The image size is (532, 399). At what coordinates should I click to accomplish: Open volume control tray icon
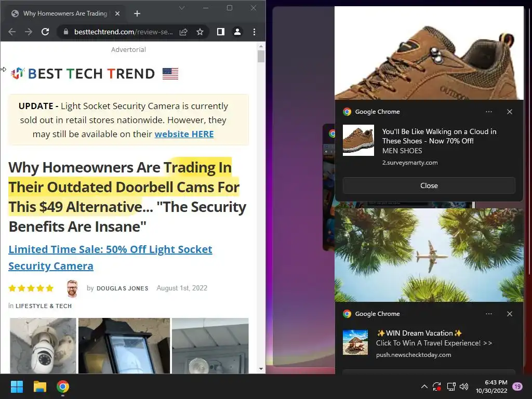tap(464, 387)
